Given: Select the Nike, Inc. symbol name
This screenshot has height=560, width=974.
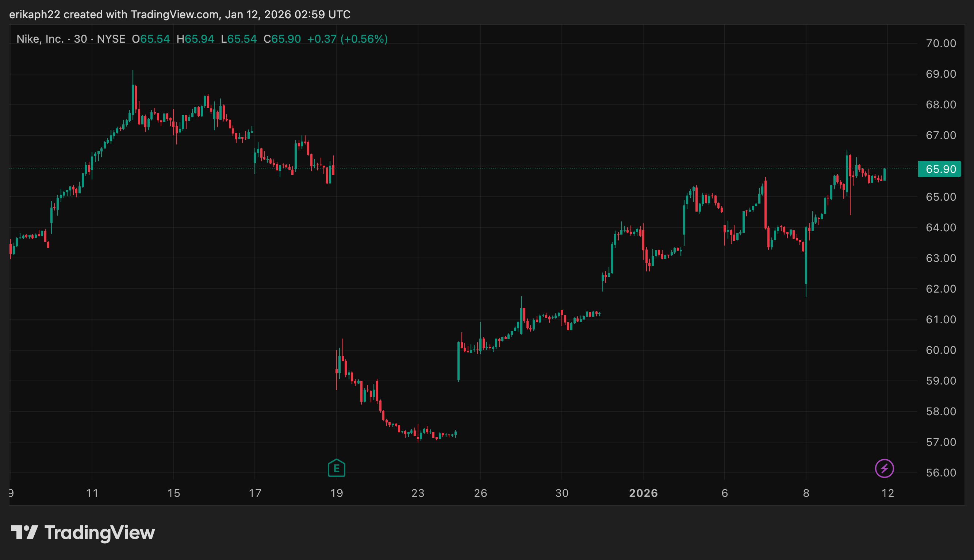Looking at the screenshot, I should [40, 39].
